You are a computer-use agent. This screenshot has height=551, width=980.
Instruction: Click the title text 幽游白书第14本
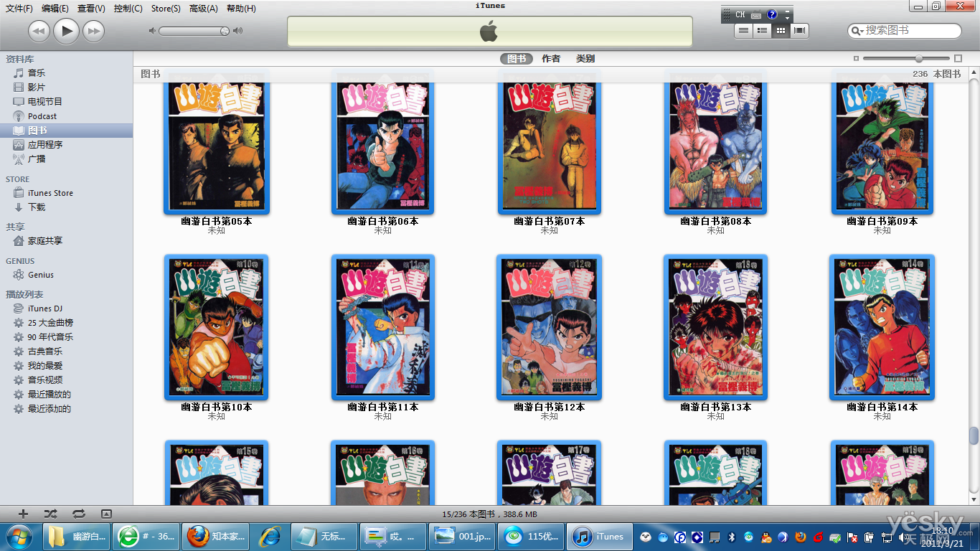coord(882,407)
